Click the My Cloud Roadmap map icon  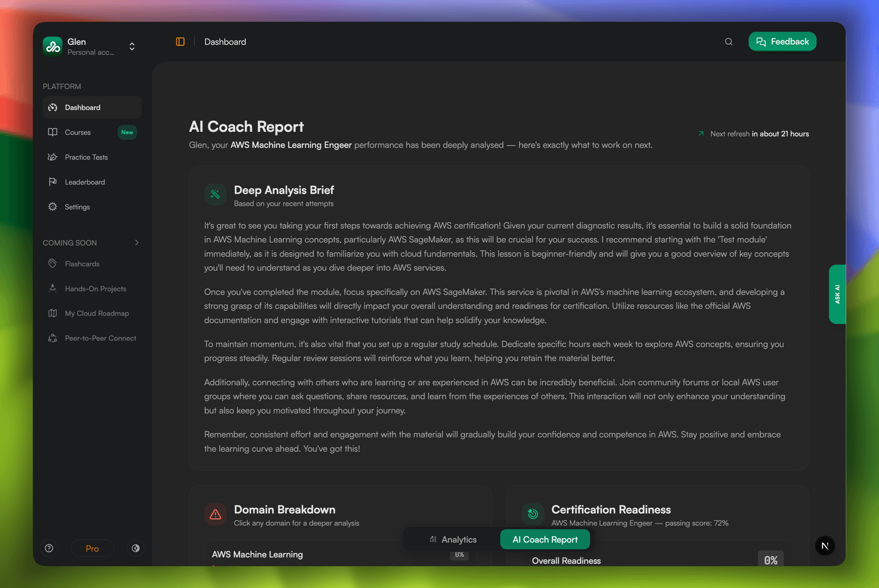pos(53,314)
